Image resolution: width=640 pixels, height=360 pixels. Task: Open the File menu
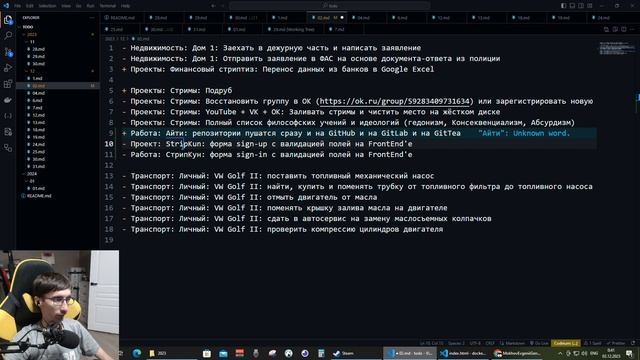click(x=17, y=6)
